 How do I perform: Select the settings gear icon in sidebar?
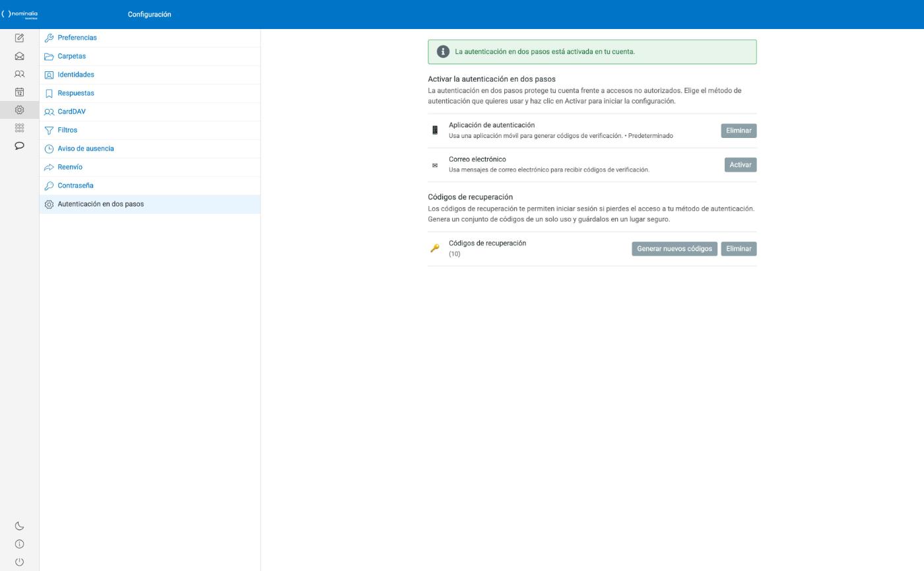point(19,110)
